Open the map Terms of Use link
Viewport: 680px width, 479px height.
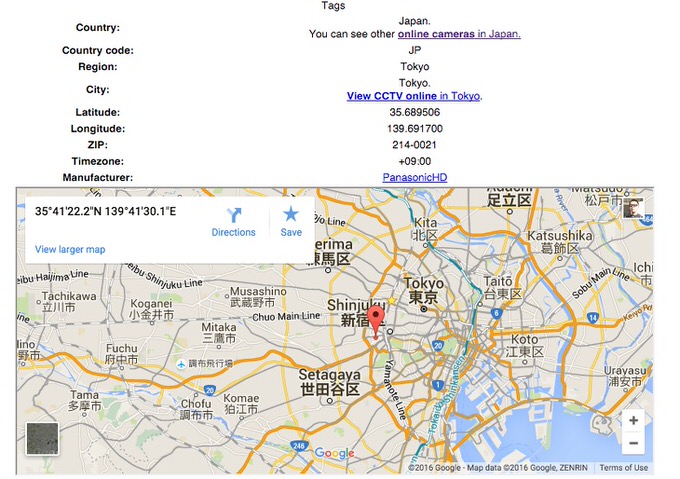tap(624, 467)
